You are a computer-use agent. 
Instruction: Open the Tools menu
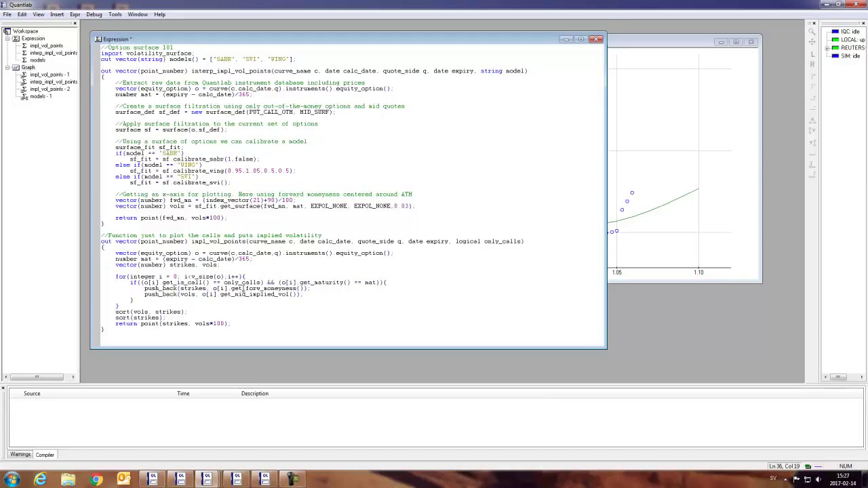click(115, 14)
